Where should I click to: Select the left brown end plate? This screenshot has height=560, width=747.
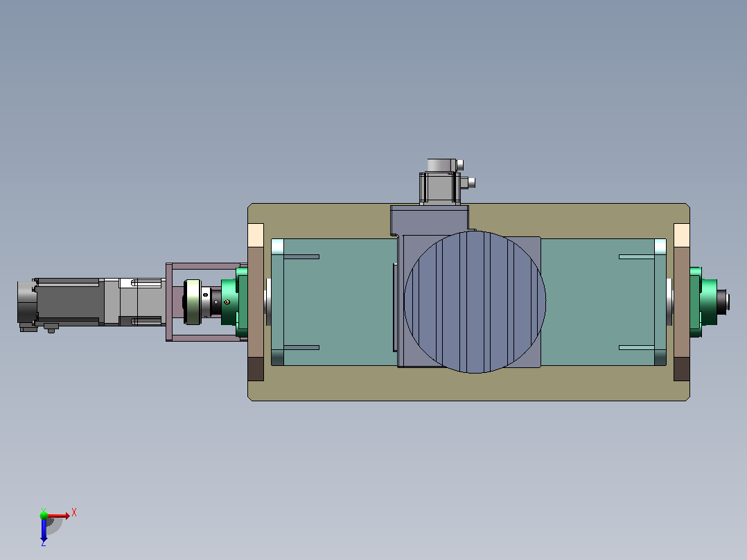[256, 302]
